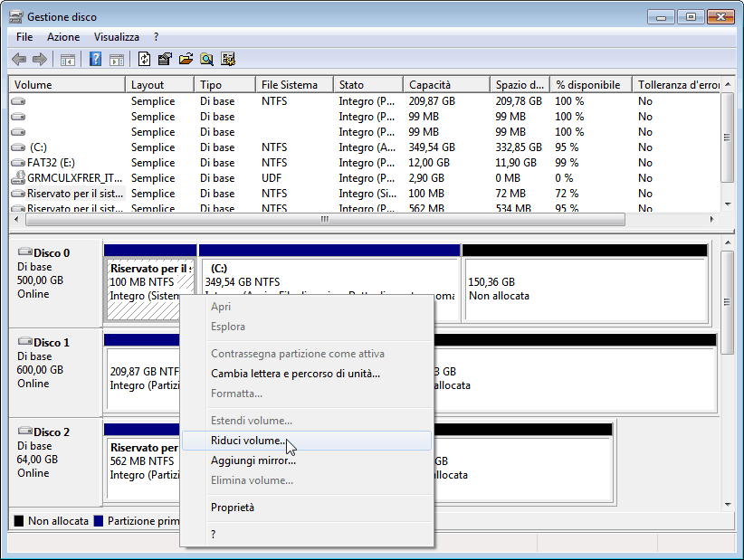Click the show/hide console tree icon
This screenshot has width=744, height=560.
pyautogui.click(x=68, y=60)
